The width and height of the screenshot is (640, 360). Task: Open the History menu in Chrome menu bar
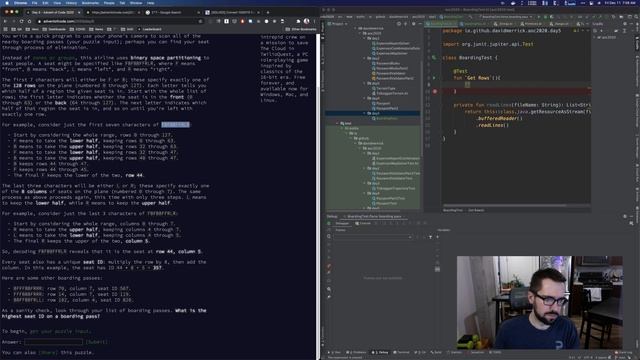tap(71, 3)
